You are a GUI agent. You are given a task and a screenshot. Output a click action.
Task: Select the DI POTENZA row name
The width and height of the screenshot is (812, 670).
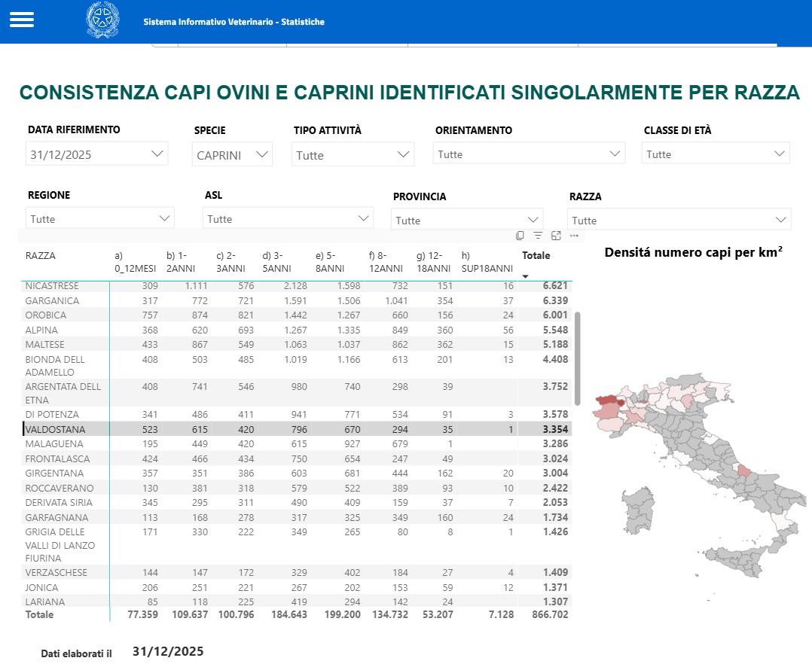(52, 414)
